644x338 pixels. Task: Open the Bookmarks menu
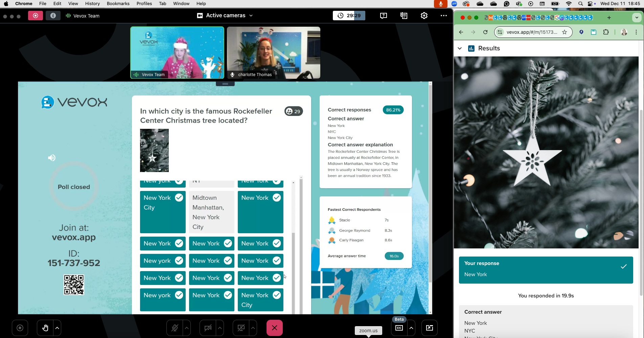[x=118, y=4]
